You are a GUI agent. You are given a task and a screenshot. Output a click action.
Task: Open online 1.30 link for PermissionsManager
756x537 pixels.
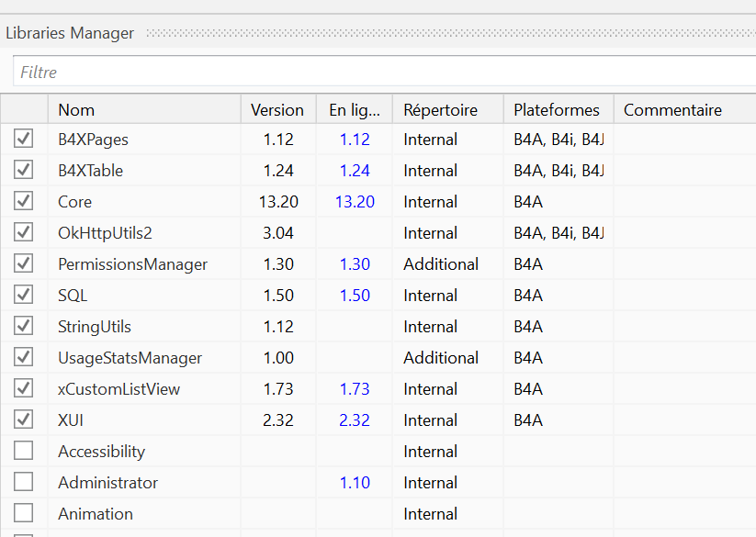click(x=355, y=264)
